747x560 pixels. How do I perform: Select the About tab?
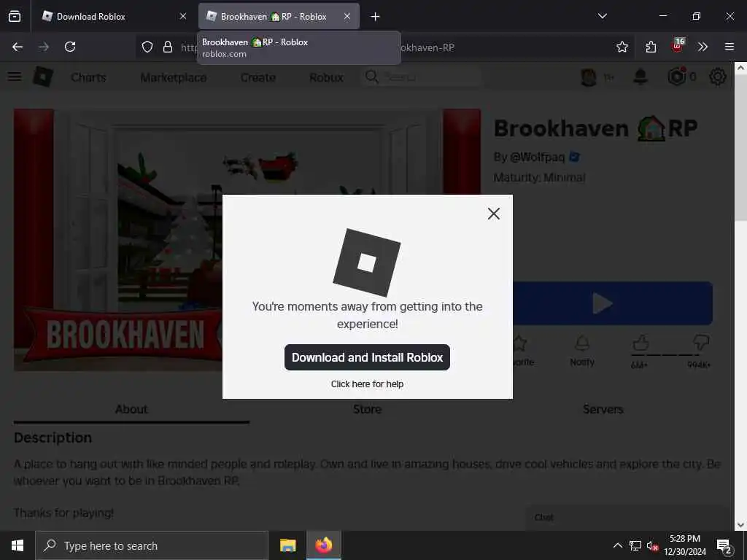click(x=131, y=409)
